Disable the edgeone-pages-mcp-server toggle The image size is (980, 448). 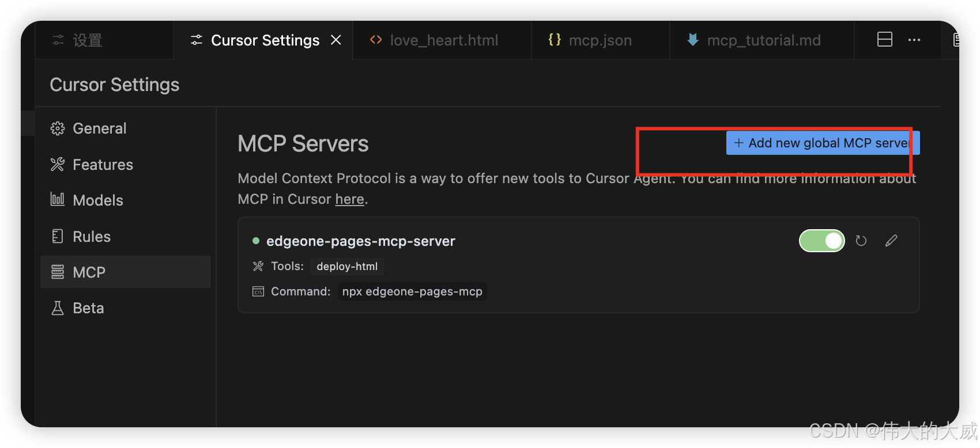(x=821, y=241)
